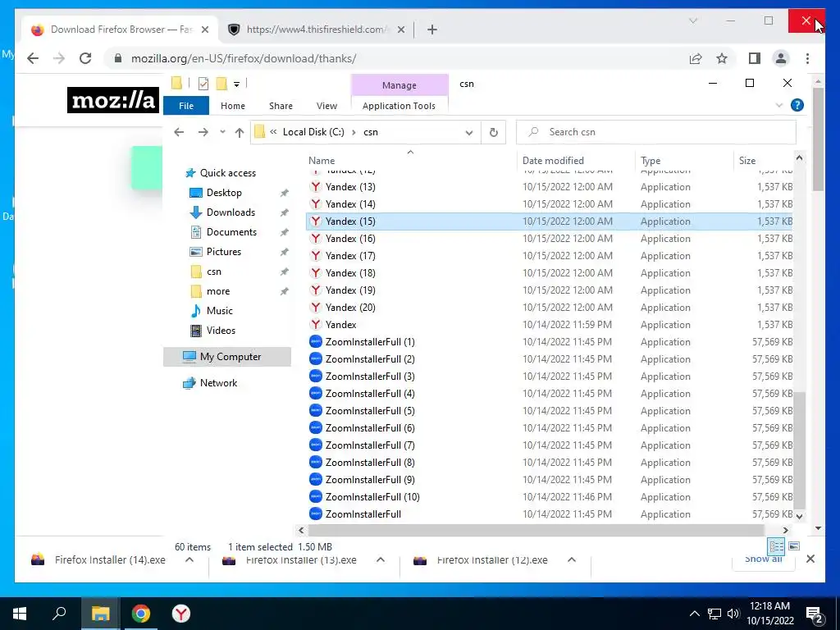
Task: Refresh the csn folder view
Action: click(x=493, y=132)
